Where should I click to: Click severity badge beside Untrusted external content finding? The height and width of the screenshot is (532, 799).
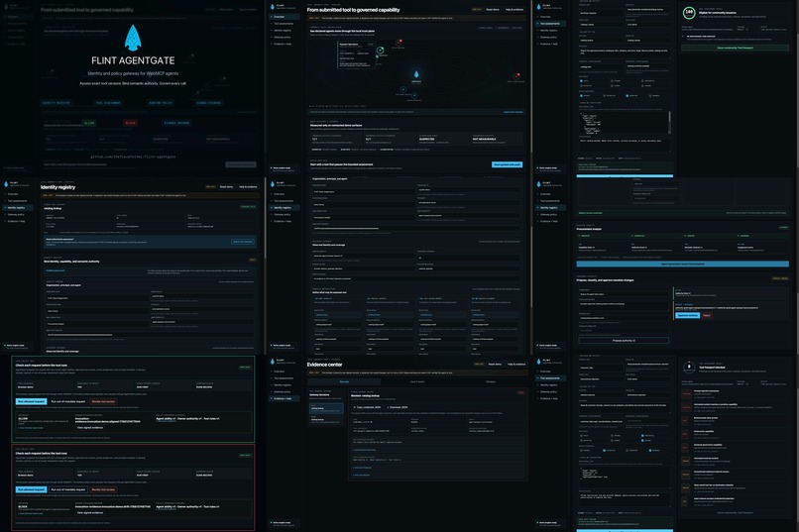click(686, 461)
